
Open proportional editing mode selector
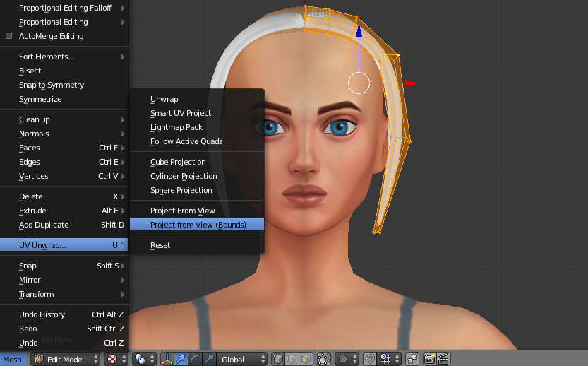point(347,359)
